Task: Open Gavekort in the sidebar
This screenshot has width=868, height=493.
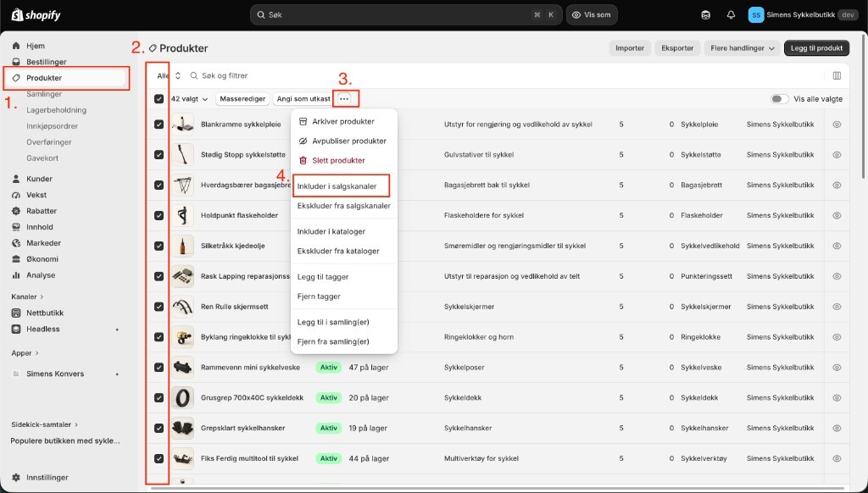Action: (x=42, y=158)
